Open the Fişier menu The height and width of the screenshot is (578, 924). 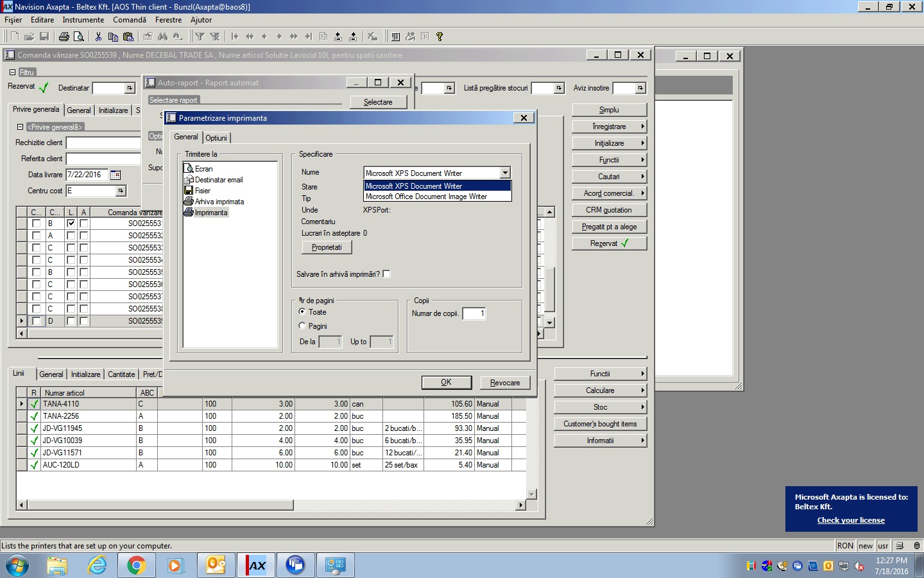[x=13, y=20]
